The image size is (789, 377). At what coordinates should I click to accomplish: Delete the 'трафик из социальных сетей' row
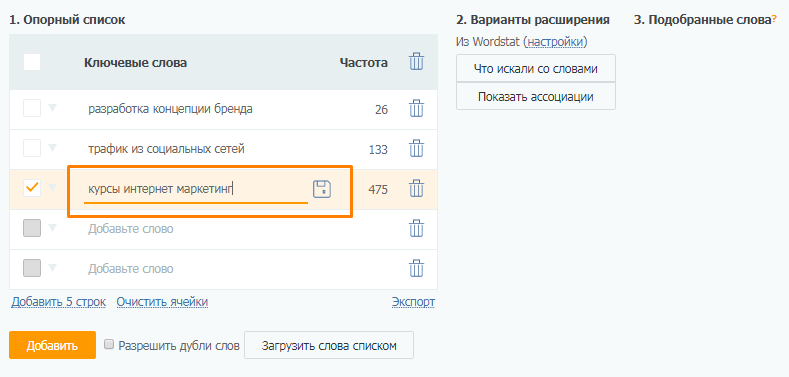point(416,149)
